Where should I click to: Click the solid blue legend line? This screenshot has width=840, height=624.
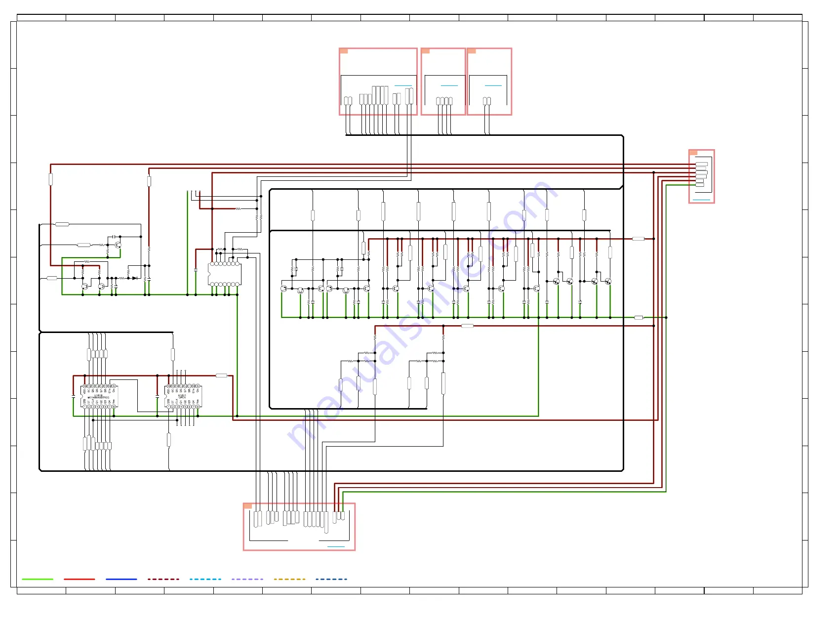click(x=121, y=579)
